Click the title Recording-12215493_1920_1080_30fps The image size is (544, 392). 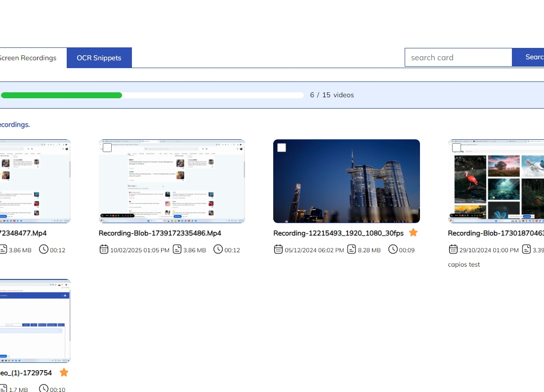(338, 233)
